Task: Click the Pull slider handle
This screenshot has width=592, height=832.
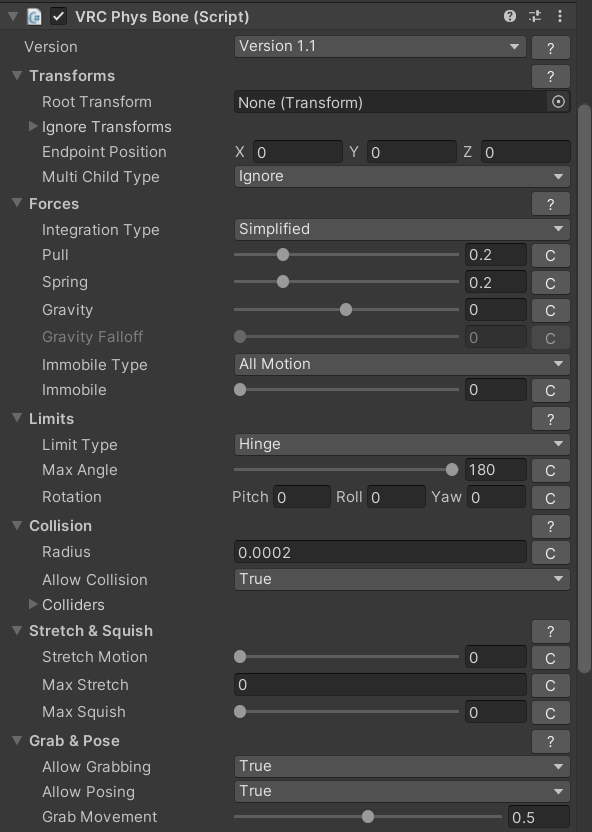Action: (x=283, y=255)
